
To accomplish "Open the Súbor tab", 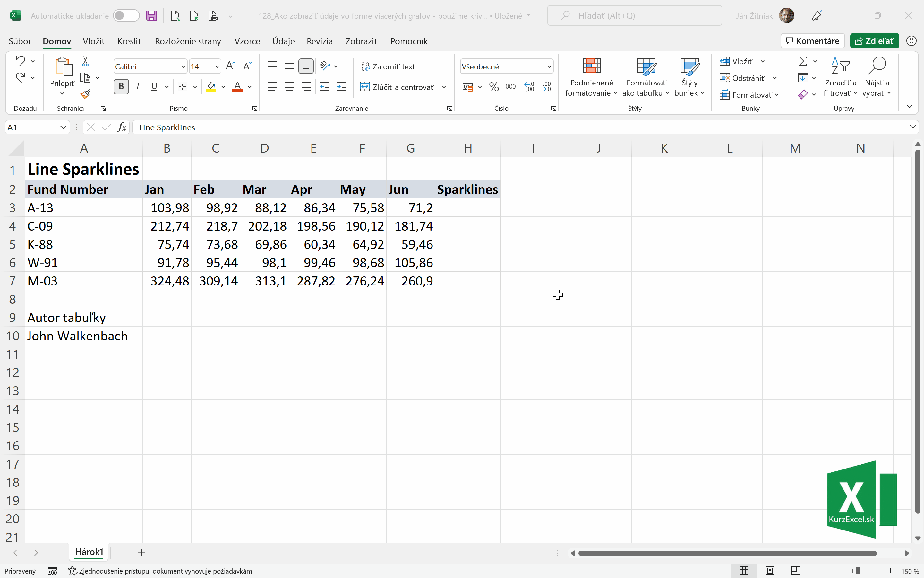I will pyautogui.click(x=20, y=41).
